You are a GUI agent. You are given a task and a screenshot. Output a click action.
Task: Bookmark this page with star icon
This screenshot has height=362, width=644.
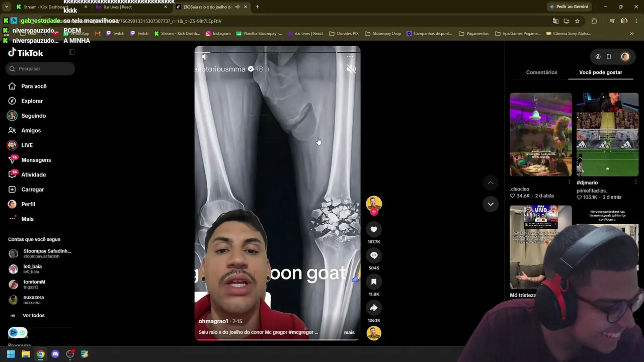577,21
